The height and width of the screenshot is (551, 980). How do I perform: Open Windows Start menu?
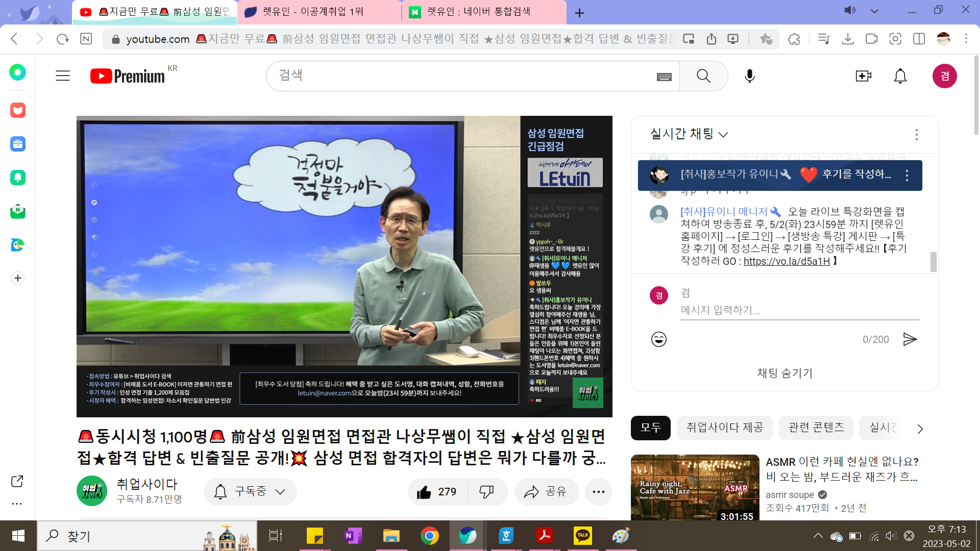coord(18,536)
